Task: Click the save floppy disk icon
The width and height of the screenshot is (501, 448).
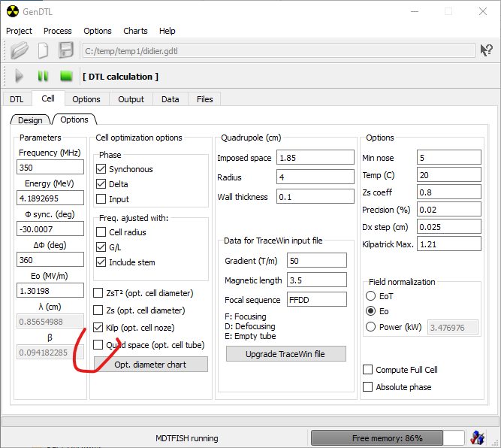Action: tap(66, 50)
